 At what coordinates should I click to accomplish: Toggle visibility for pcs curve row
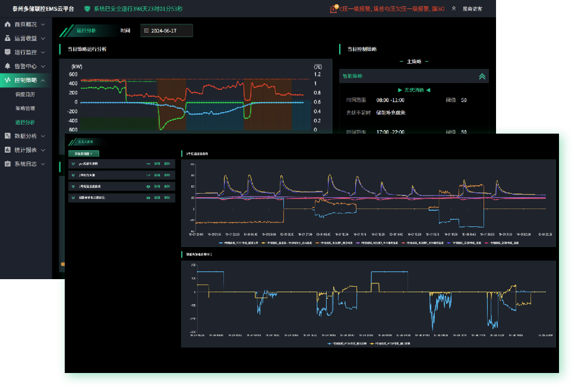click(148, 163)
